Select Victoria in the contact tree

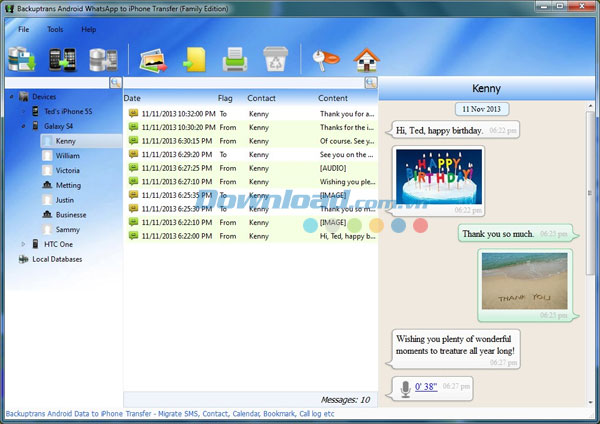click(68, 170)
